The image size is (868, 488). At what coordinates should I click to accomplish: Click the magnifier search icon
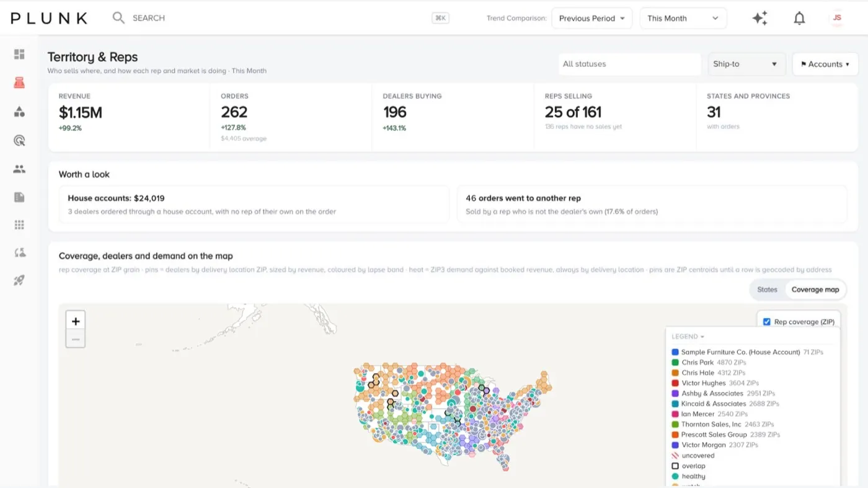coord(118,18)
